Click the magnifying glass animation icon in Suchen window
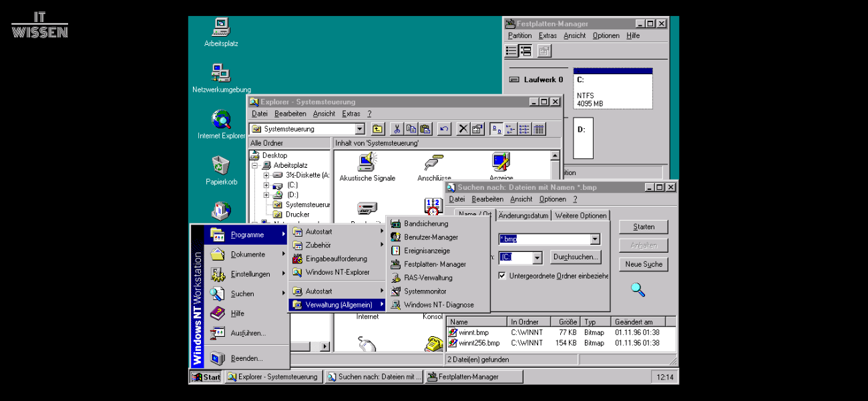The image size is (868, 401). coord(638,289)
